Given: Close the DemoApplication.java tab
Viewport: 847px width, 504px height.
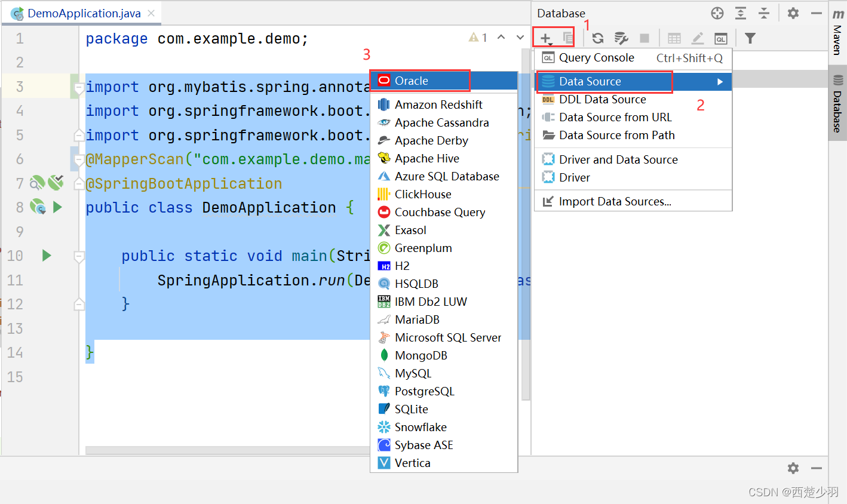Looking at the screenshot, I should tap(151, 13).
